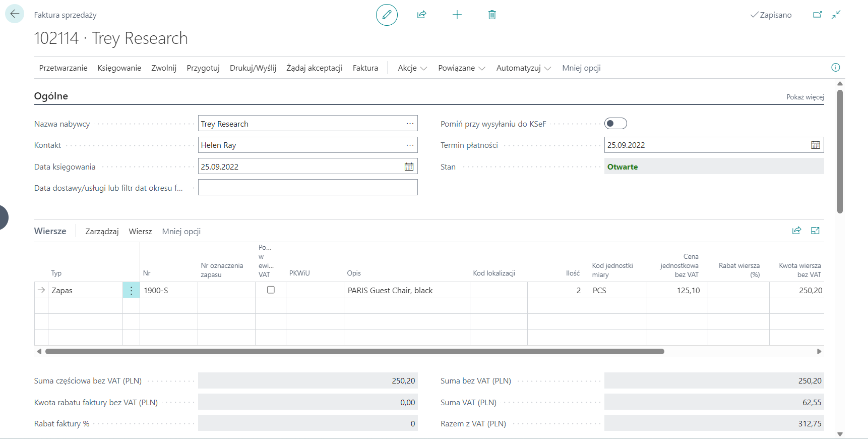Click the Zapisano saved indicator

[x=771, y=15]
